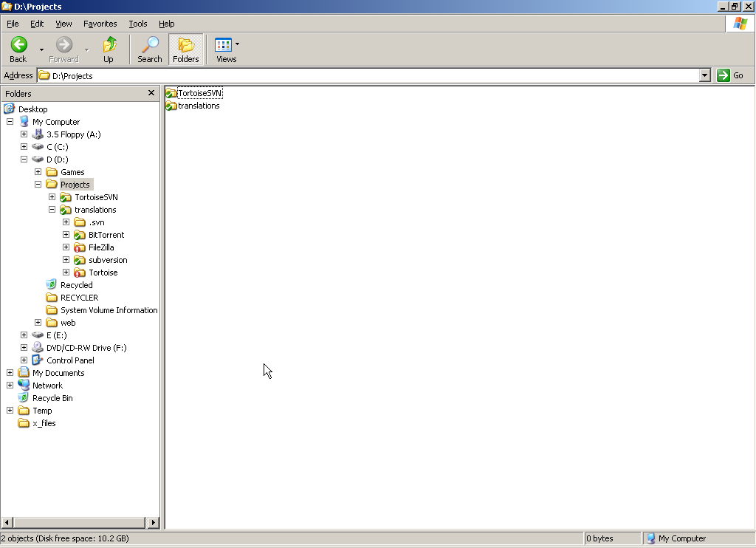Viewport: 756px width, 548px height.
Task: Open the Back history dropdown arrow
Action: (x=41, y=49)
